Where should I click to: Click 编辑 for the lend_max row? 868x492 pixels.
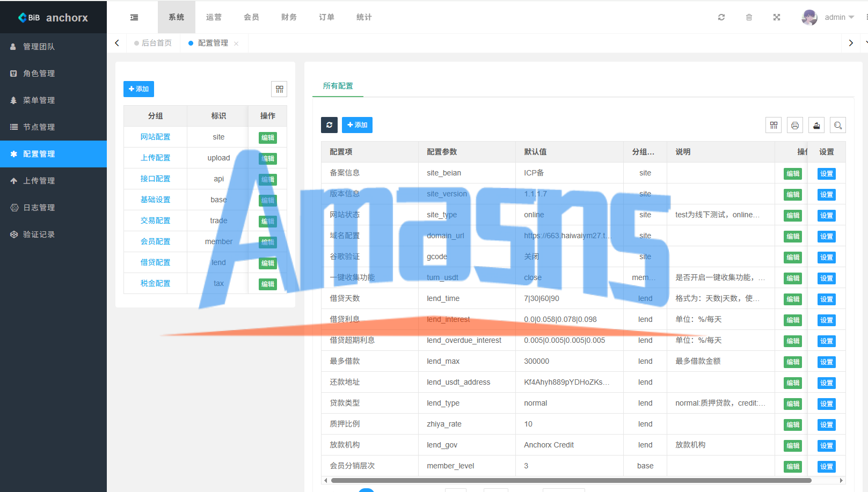(793, 362)
